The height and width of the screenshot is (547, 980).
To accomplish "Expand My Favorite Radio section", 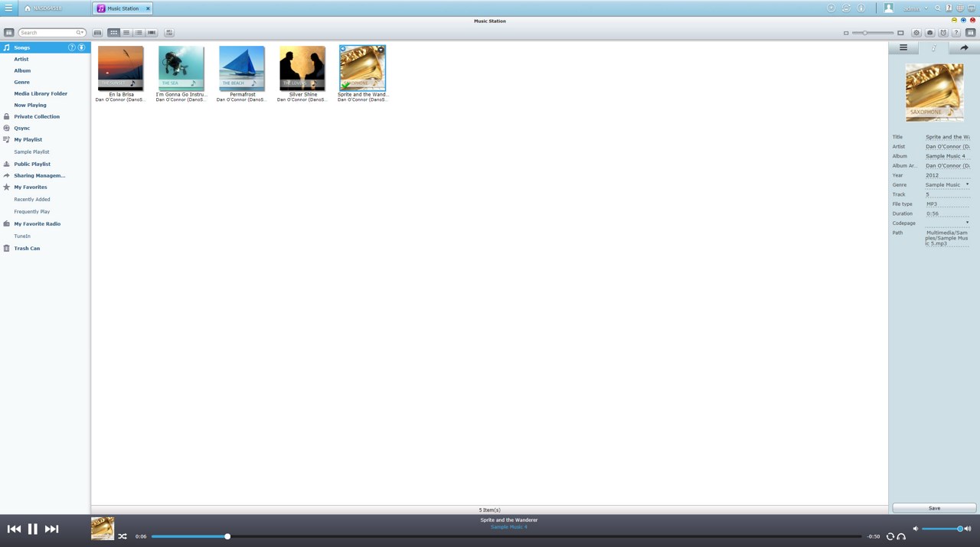I will pyautogui.click(x=38, y=223).
